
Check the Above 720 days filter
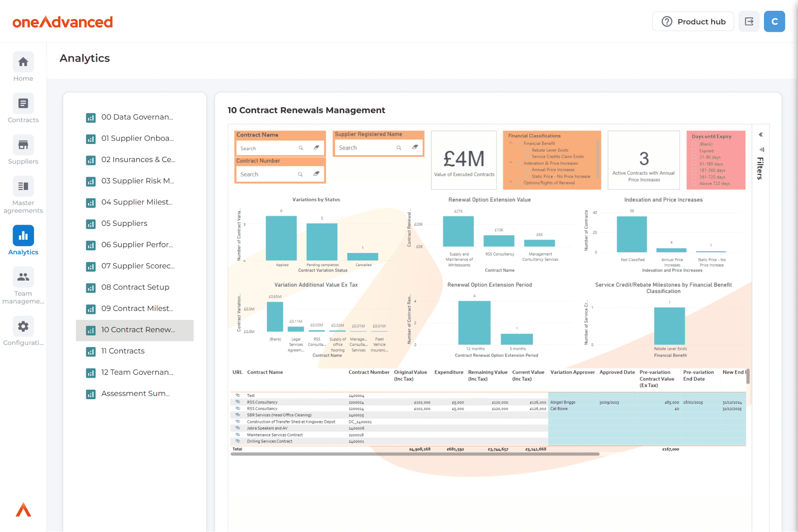coord(694,184)
